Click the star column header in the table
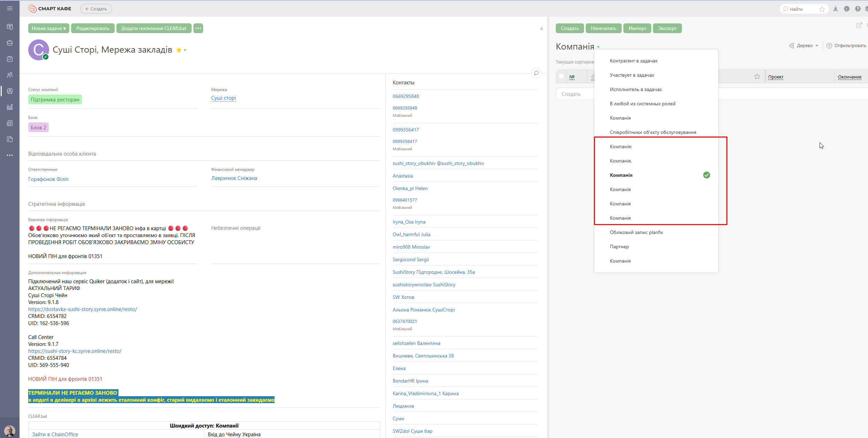The width and height of the screenshot is (868, 438). click(757, 77)
